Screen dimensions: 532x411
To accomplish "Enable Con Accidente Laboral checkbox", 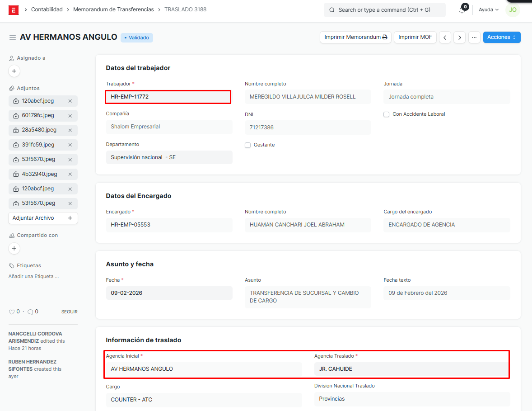I will 387,114.
